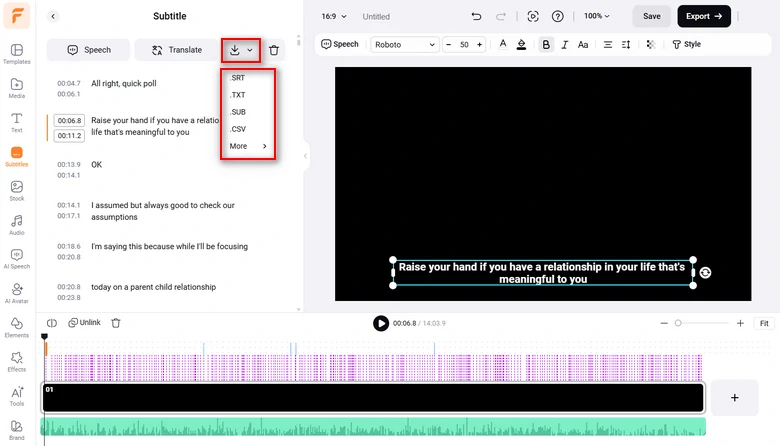
Task: Play the video preview
Action: click(x=381, y=323)
